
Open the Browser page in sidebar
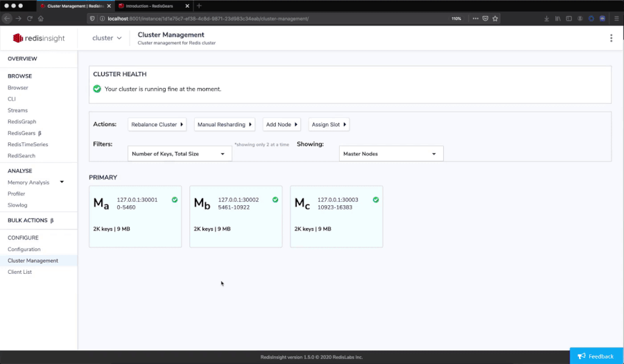point(18,88)
